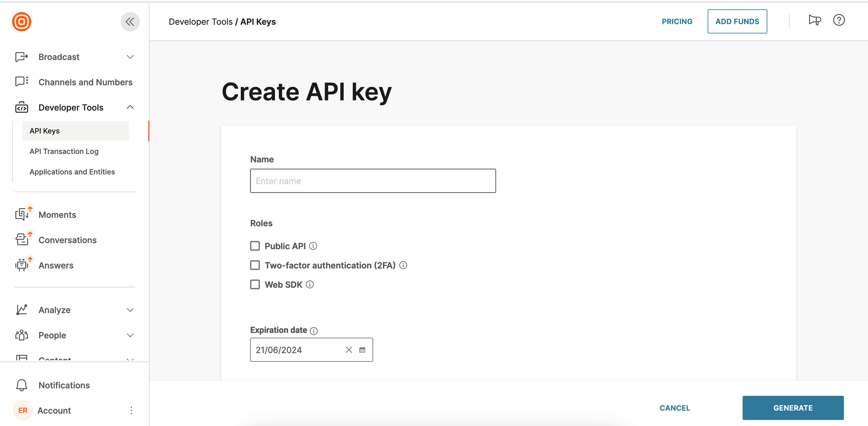868x426 pixels.
Task: Open API Transaction Log
Action: tap(64, 151)
